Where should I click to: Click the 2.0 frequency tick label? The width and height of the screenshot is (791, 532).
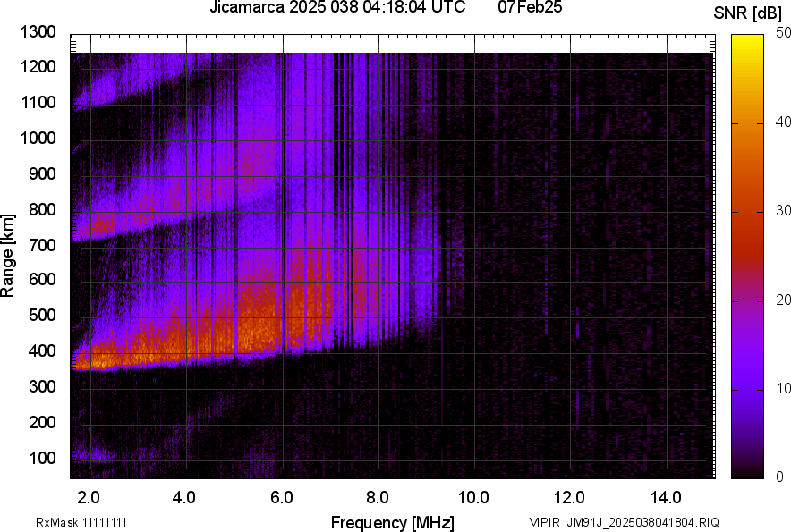point(89,496)
